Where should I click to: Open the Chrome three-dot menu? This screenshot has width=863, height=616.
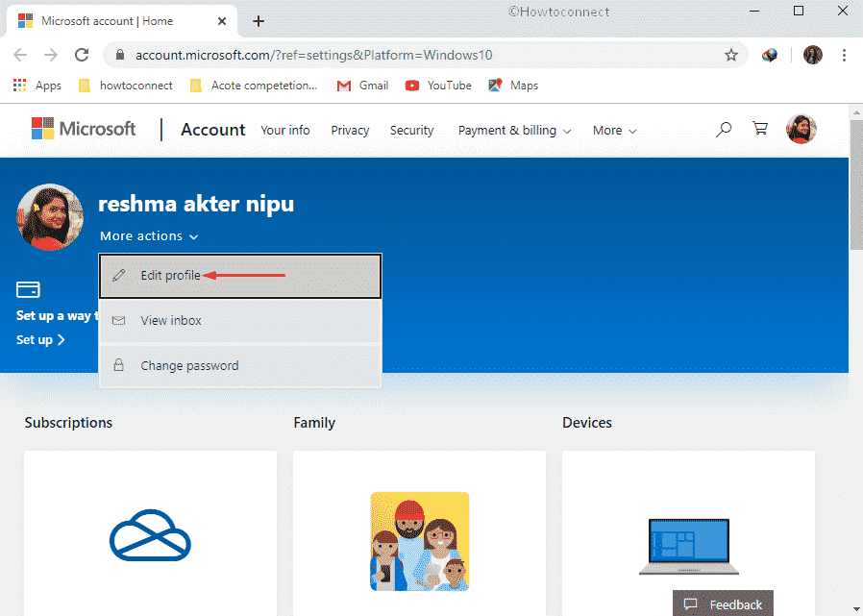point(844,55)
